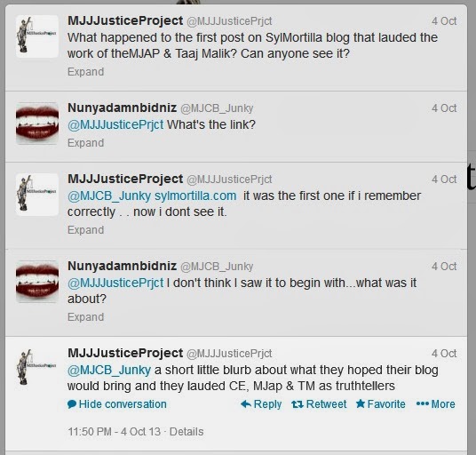Screen dimensions: 476x455
Task: Expand the first MJJJusticeProject tweet about SylMortilla blog
Action: 85,72
